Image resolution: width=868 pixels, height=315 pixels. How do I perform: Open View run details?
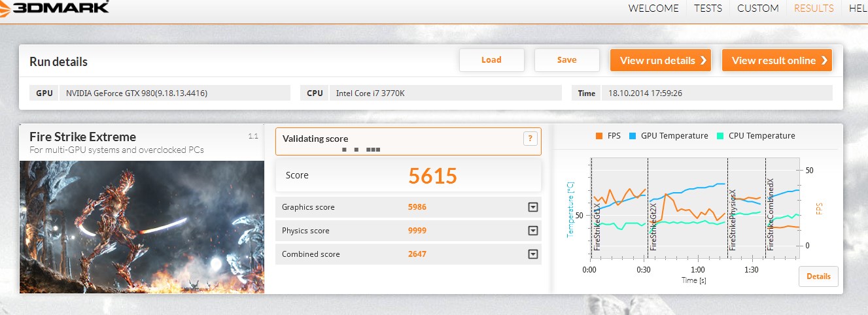pos(661,60)
